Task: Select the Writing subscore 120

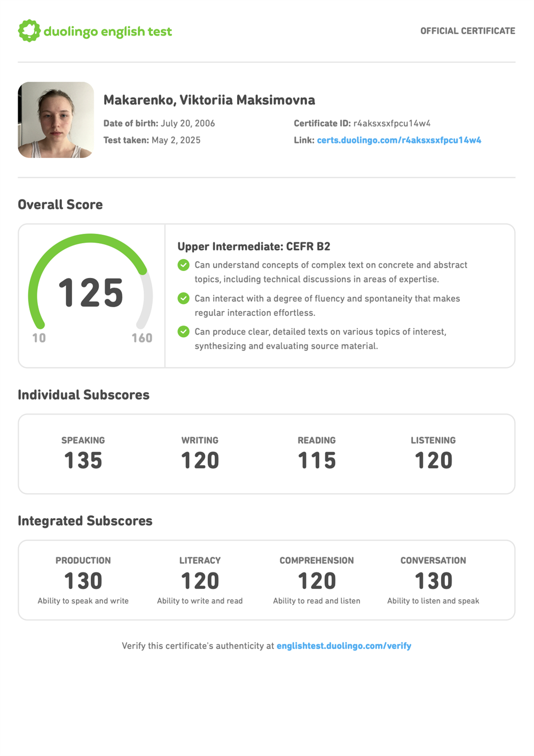Action: point(200,460)
